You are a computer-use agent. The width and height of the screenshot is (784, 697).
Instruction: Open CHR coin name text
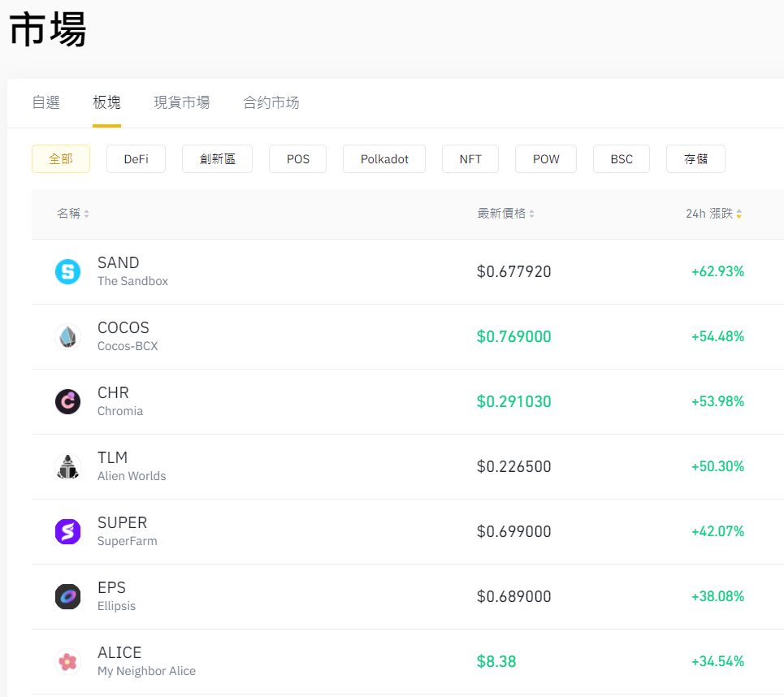[x=113, y=392]
